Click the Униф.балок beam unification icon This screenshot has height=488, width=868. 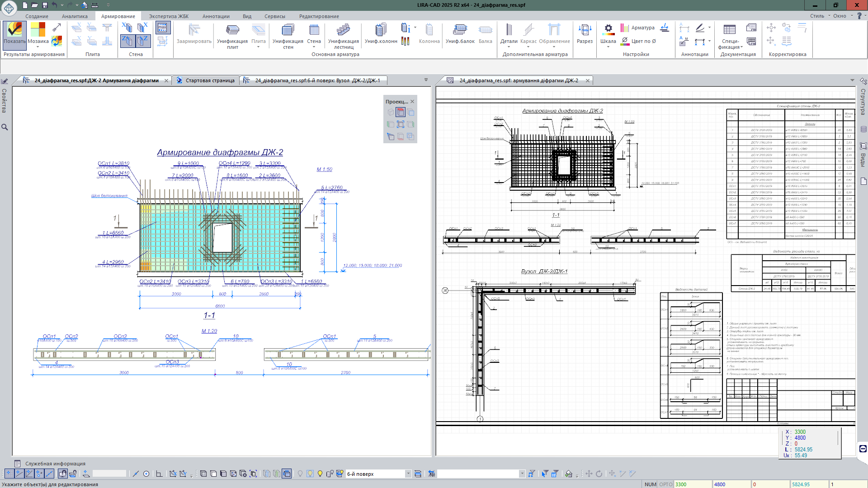(460, 33)
